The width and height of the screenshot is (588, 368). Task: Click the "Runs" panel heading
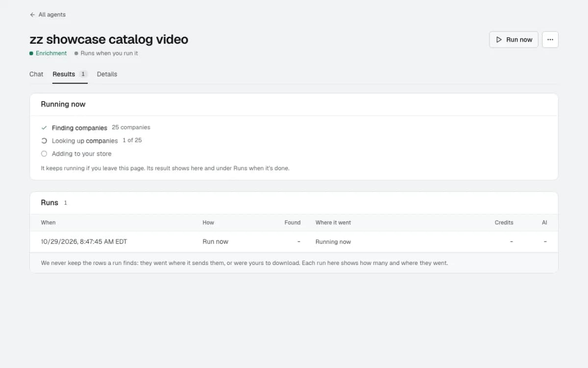point(49,203)
